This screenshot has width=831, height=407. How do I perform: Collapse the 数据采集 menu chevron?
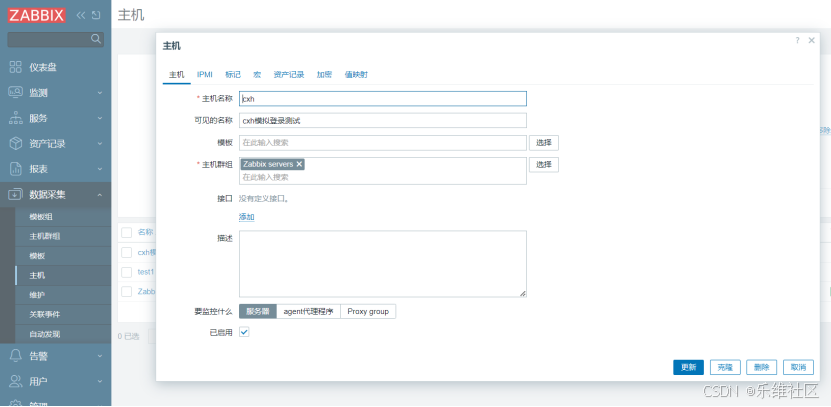[x=100, y=194]
